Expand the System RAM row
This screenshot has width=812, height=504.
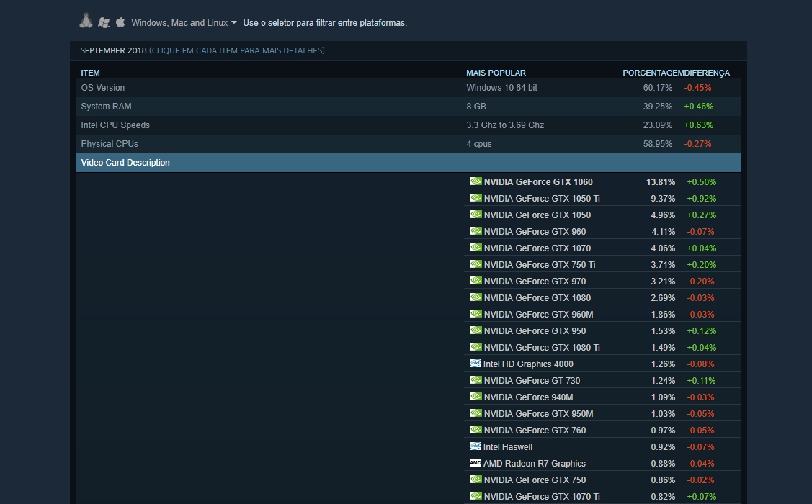pos(408,107)
